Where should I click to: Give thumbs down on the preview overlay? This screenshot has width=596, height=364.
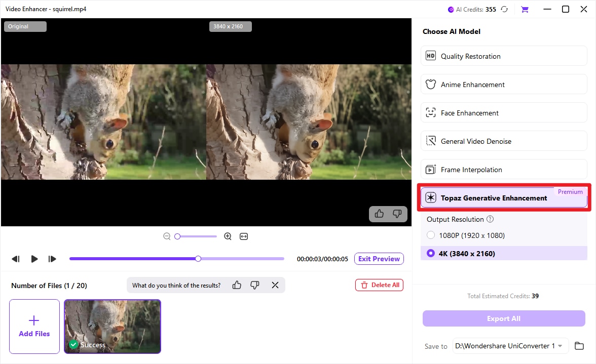397,214
